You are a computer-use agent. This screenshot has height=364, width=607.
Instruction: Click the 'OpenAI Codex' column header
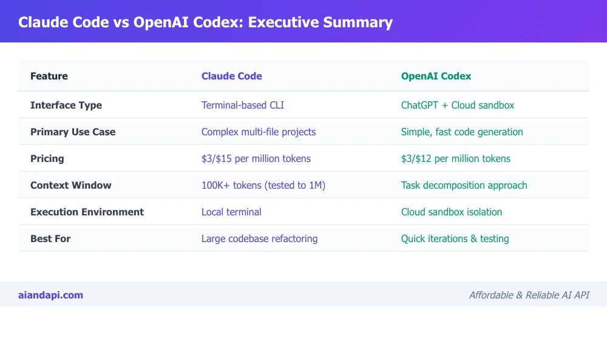[x=436, y=76]
